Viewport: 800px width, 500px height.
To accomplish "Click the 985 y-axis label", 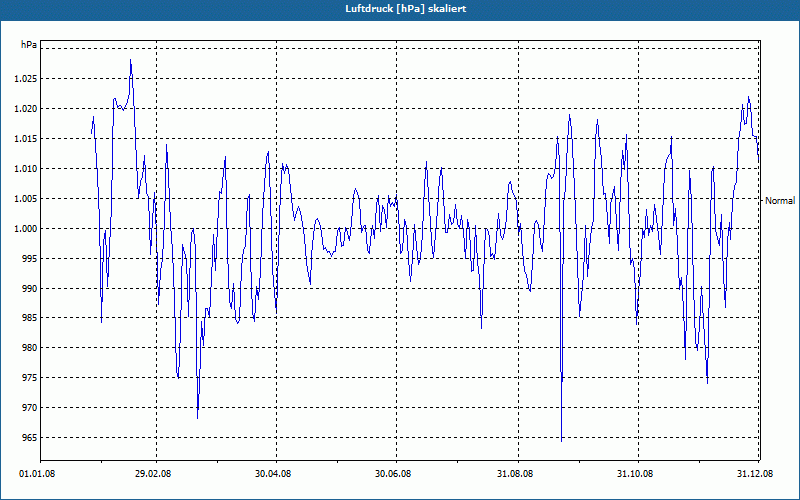I will tap(30, 318).
